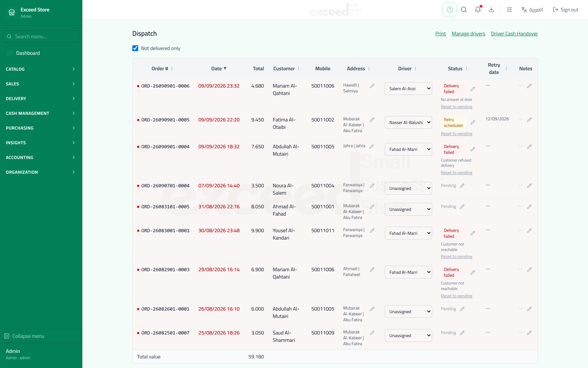Open the help question-mark icon
This screenshot has height=368, width=588.
click(x=449, y=10)
